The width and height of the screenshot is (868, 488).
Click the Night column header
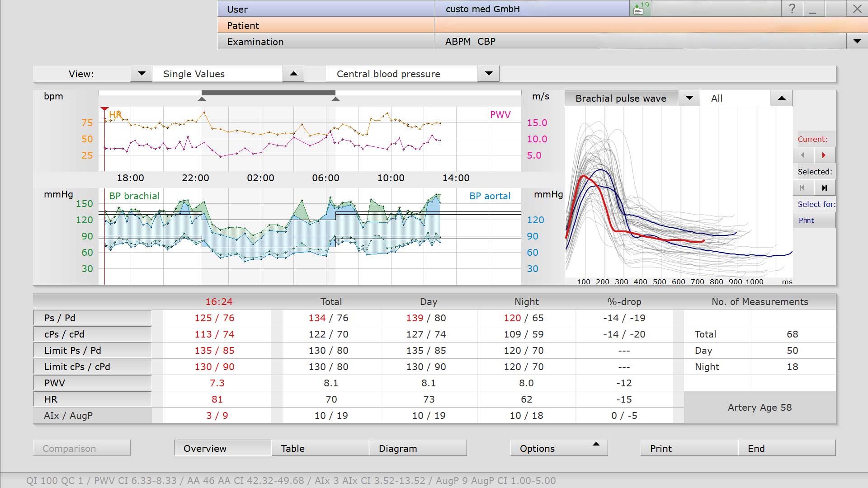tap(527, 301)
